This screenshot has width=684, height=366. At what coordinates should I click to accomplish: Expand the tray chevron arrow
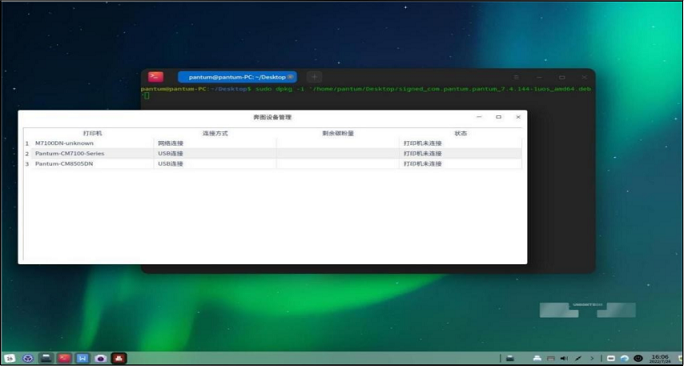pyautogui.click(x=592, y=358)
